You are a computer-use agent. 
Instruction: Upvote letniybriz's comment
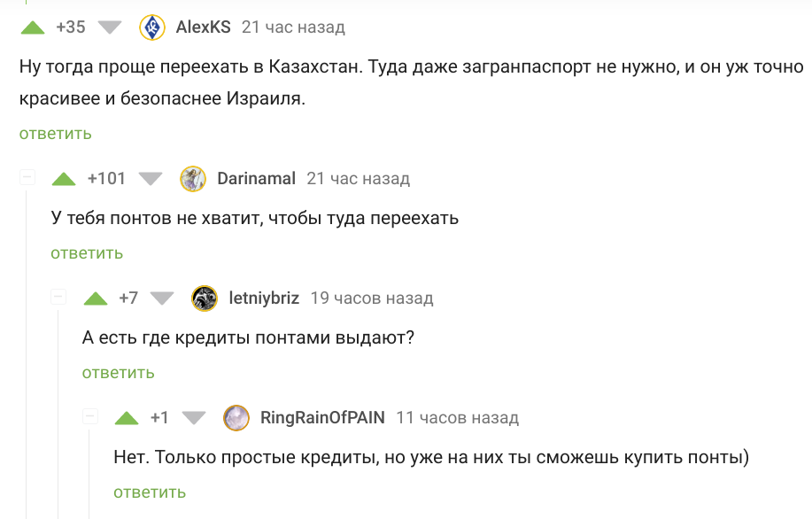pos(95,298)
